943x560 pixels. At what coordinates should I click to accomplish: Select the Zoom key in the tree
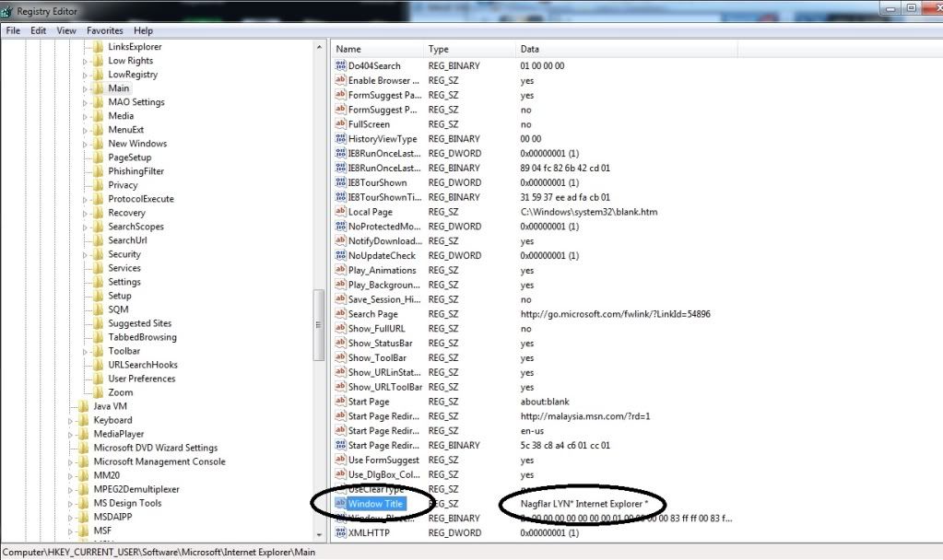point(120,392)
